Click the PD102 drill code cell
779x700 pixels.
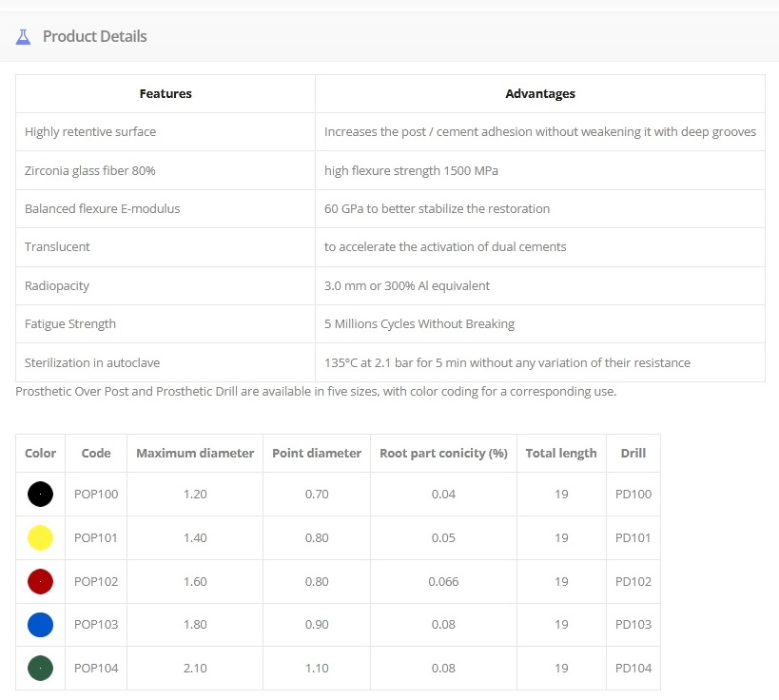pos(633,581)
